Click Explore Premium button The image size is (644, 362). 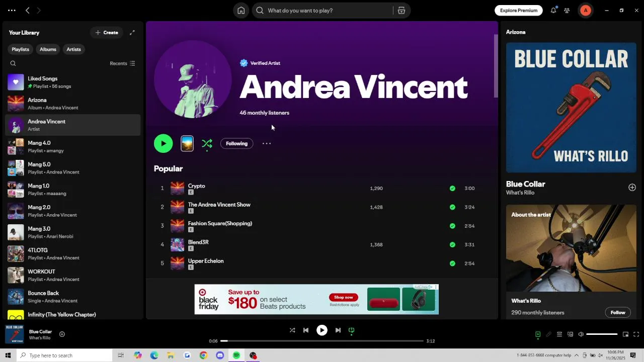pos(518,10)
